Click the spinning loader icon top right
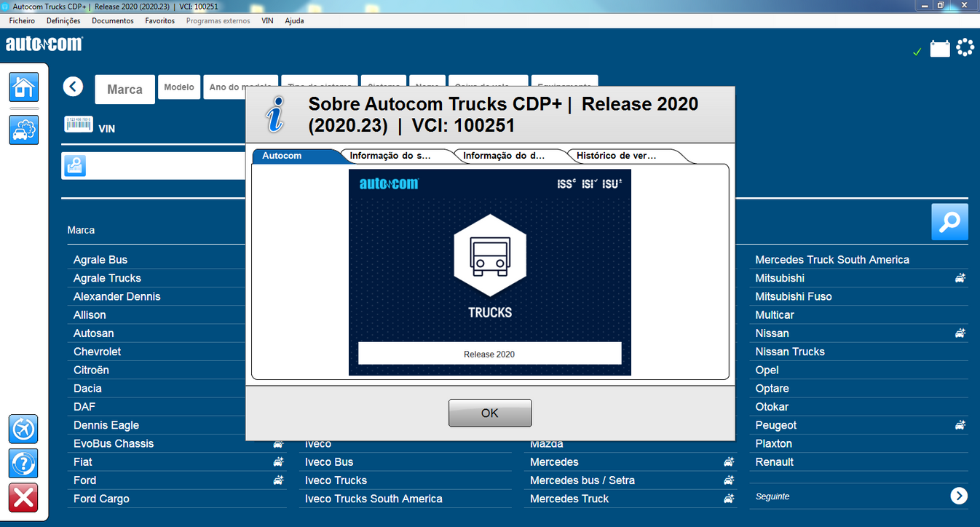The image size is (980, 527). point(965,47)
